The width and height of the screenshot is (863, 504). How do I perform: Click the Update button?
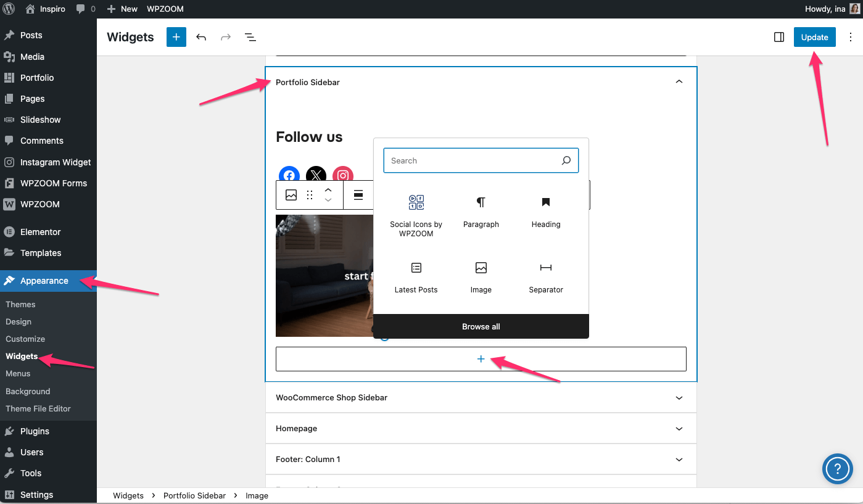pyautogui.click(x=814, y=37)
